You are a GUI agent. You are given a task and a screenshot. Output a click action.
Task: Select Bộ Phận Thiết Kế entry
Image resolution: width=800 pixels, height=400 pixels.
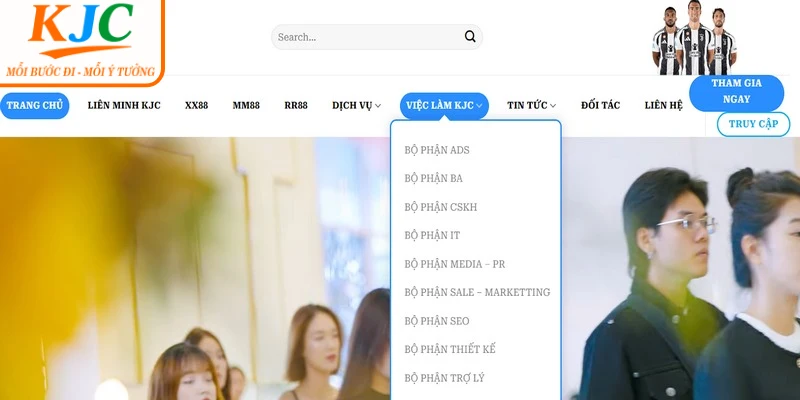click(450, 350)
